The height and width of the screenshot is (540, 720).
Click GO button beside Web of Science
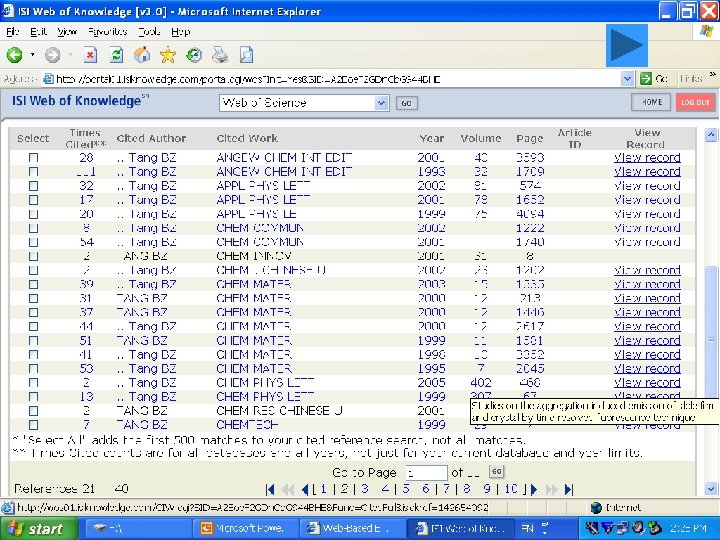click(406, 103)
